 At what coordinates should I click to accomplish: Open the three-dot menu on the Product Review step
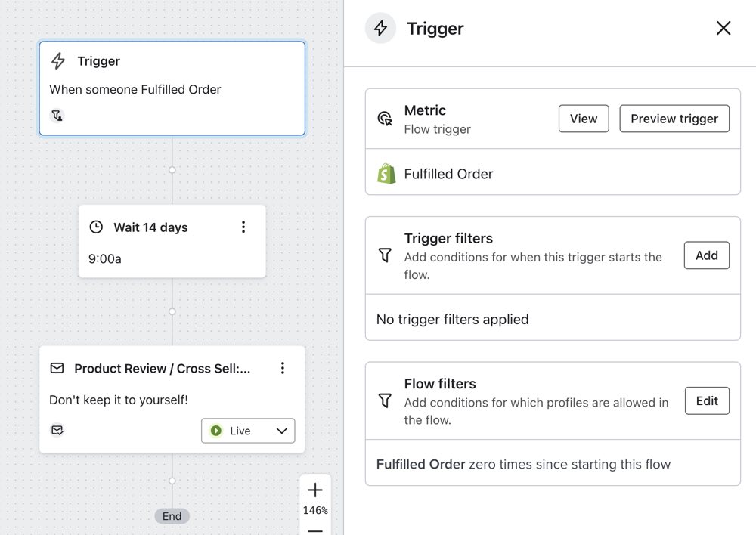tap(283, 368)
